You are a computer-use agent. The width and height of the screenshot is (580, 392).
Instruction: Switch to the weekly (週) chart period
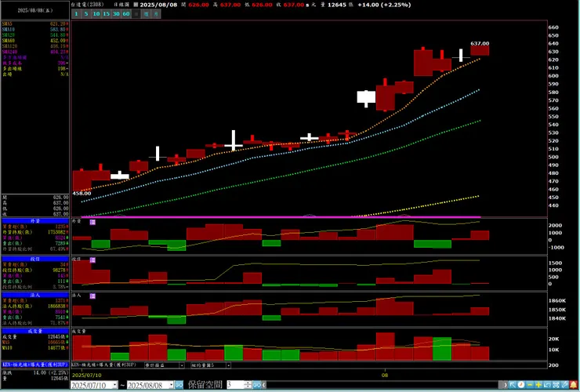pyautogui.click(x=147, y=13)
